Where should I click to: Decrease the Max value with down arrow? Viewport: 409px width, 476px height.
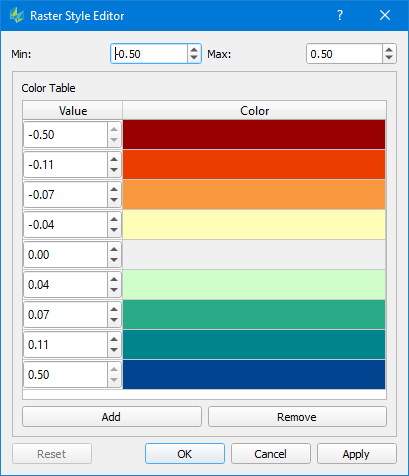(x=389, y=57)
